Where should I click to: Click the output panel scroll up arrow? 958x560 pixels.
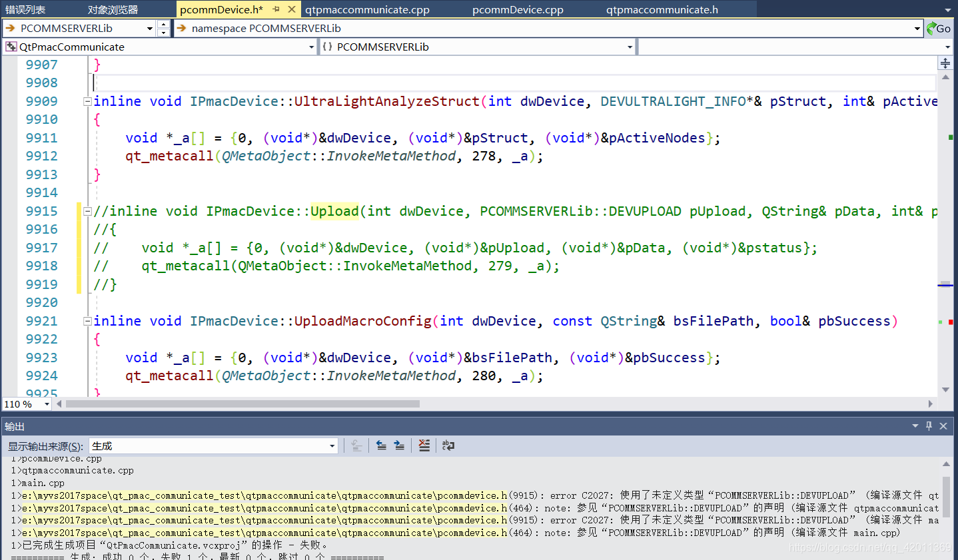(946, 463)
